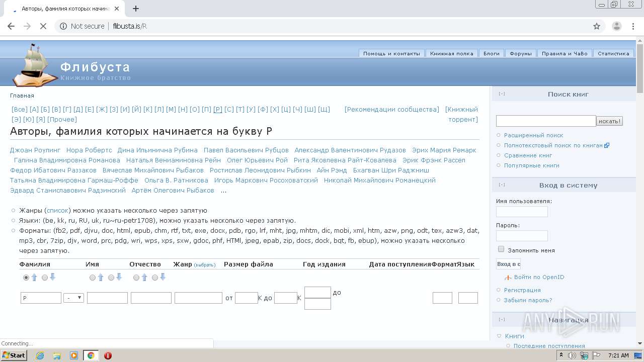644x362 pixels.
Task: Open Расширенный поиск link
Action: tap(533, 135)
